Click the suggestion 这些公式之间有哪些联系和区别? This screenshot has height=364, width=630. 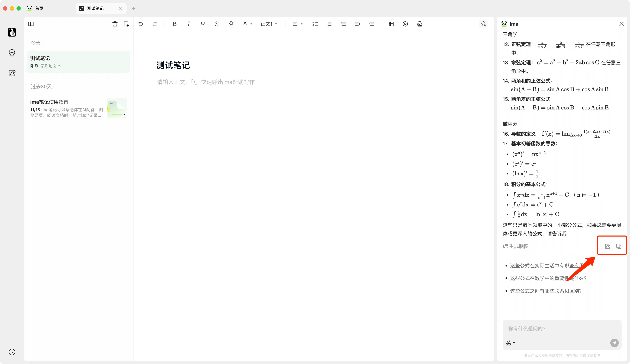click(x=545, y=291)
